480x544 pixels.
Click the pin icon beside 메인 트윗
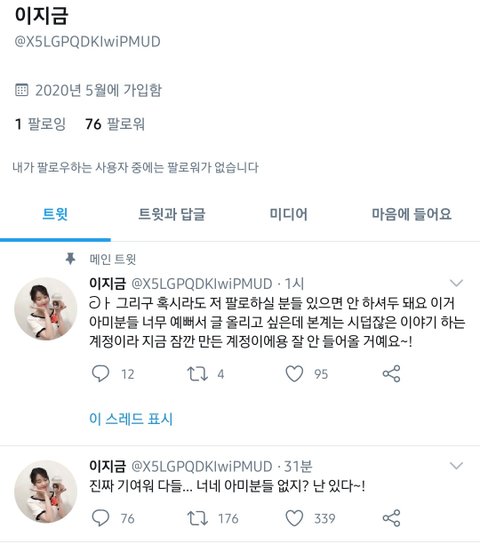70,259
